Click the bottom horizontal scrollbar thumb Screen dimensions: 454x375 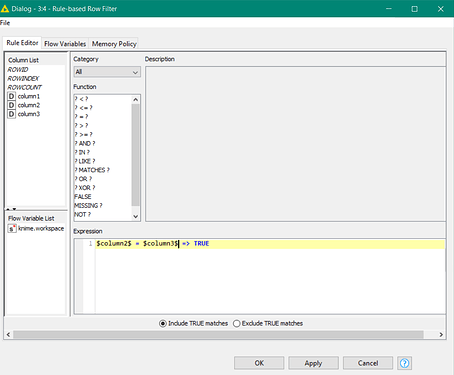click(218, 334)
